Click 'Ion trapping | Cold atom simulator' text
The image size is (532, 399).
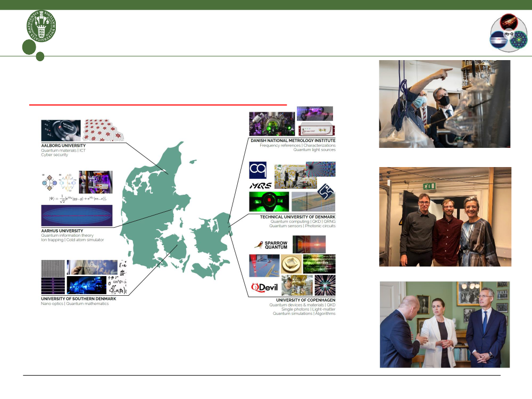point(72,239)
